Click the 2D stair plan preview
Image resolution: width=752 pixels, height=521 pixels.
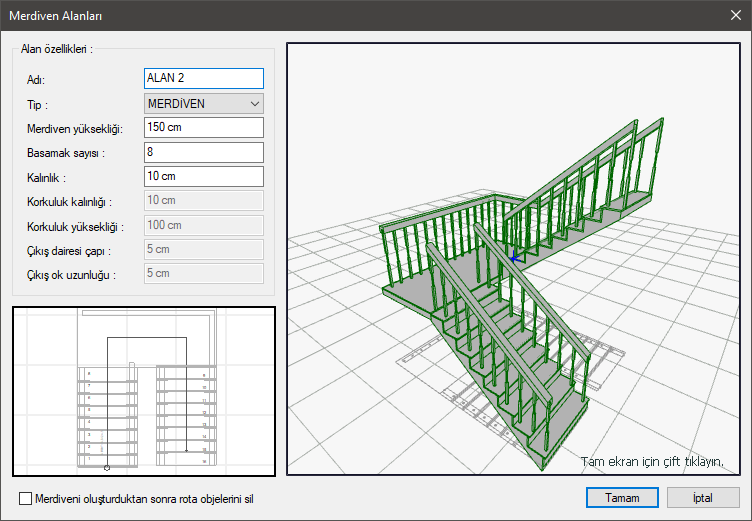point(144,390)
